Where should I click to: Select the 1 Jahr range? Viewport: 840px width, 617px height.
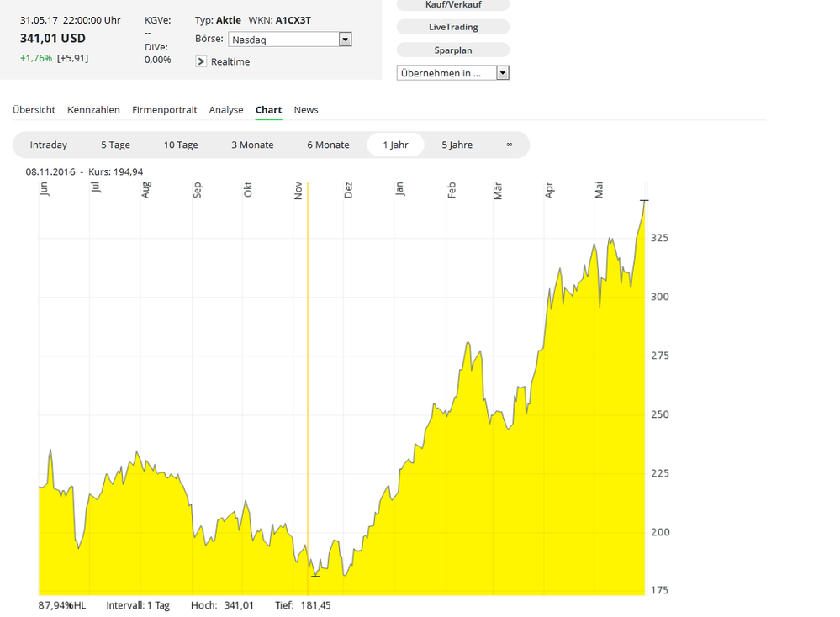pos(395,145)
